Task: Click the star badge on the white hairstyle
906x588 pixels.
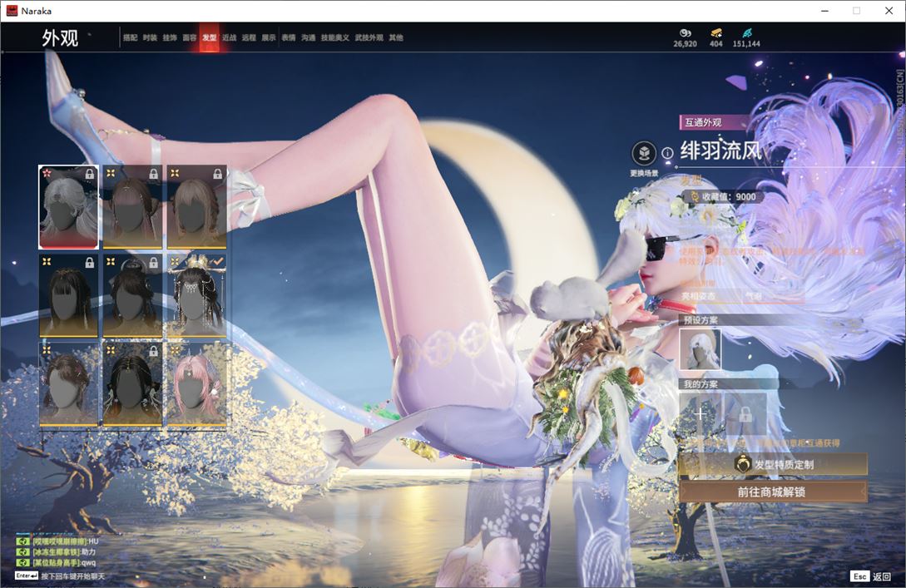Action: pos(47,173)
